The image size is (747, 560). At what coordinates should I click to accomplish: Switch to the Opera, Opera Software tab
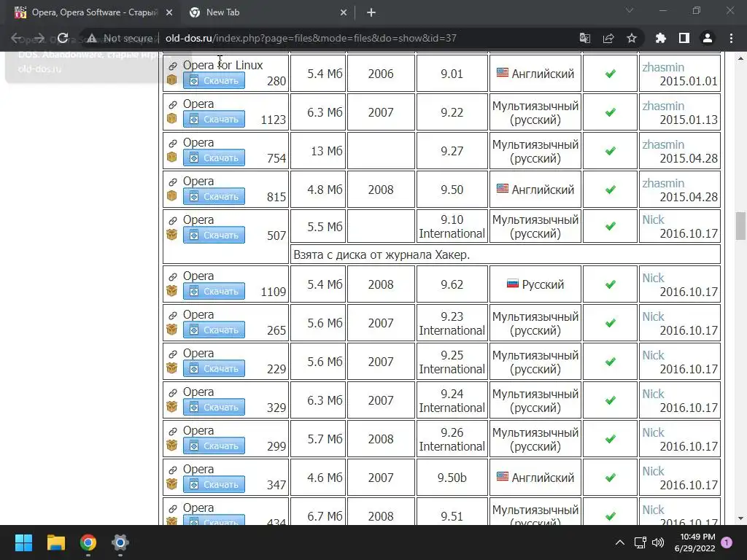(x=94, y=12)
